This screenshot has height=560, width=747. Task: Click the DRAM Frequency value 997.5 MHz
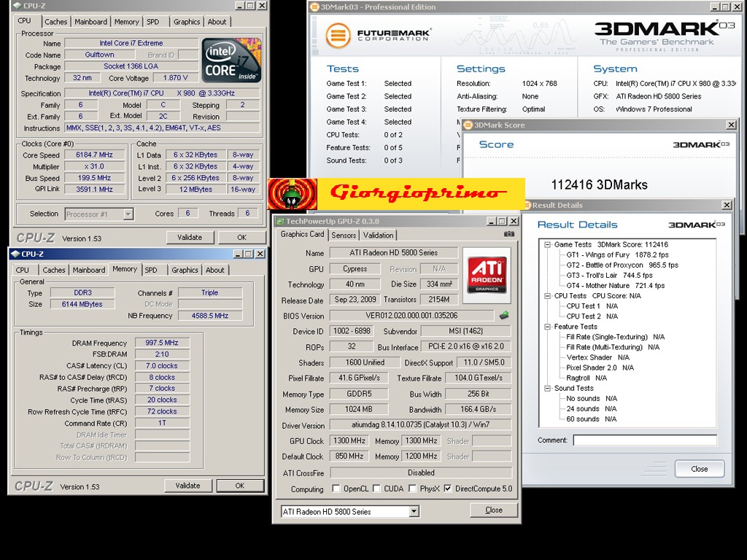tap(162, 343)
